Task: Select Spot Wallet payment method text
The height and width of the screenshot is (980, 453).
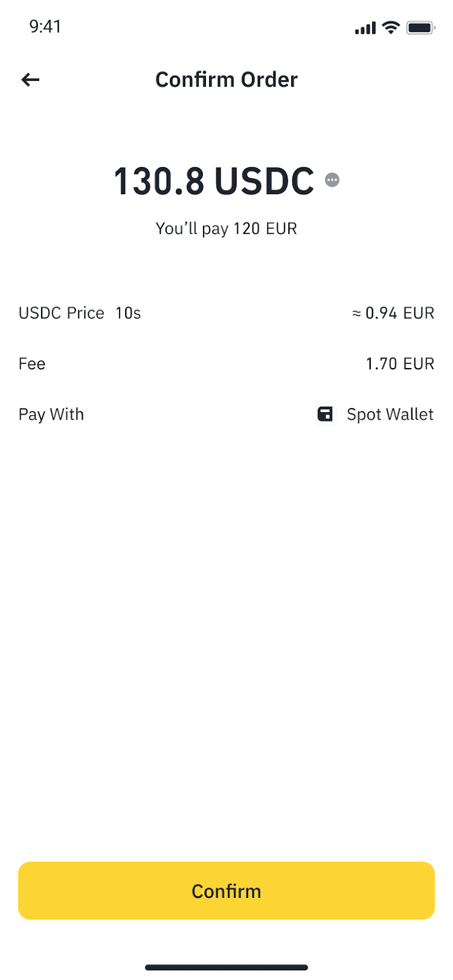Action: [x=390, y=415]
